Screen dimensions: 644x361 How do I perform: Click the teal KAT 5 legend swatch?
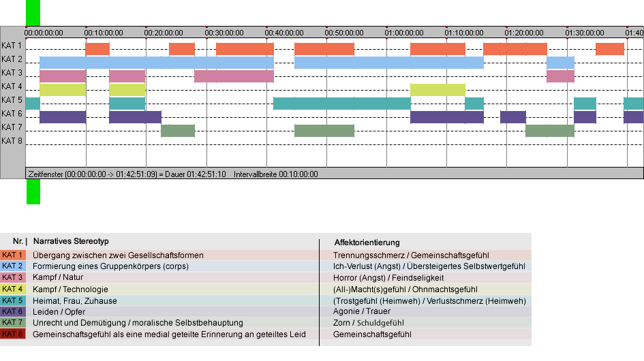(x=13, y=300)
